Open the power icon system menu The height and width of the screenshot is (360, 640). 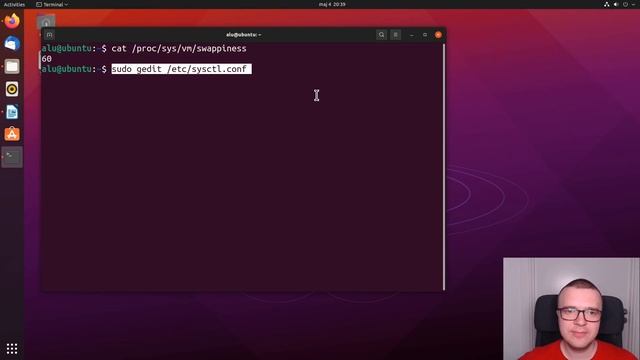[x=625, y=4]
